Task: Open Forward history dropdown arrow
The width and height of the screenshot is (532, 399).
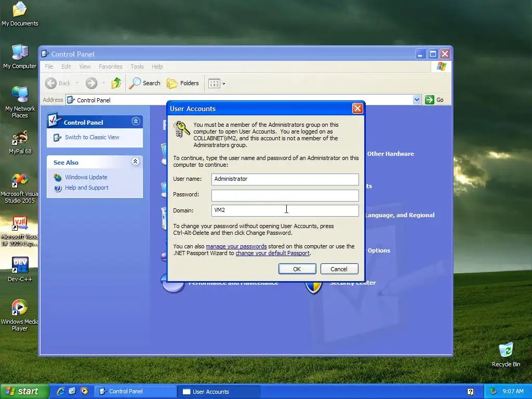Action: 103,83
